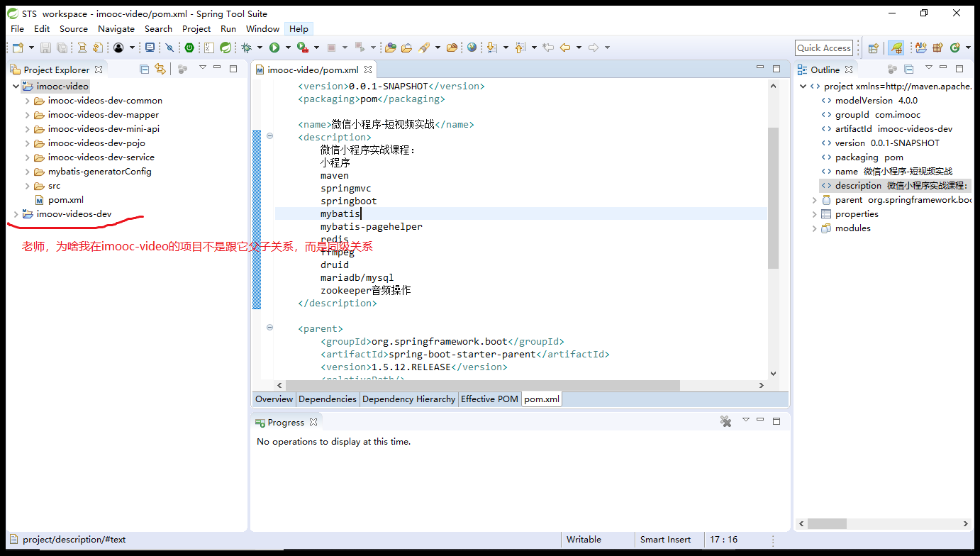This screenshot has height=556, width=980.
Task: Click the Run with toolbox external tools icon
Action: [302, 48]
